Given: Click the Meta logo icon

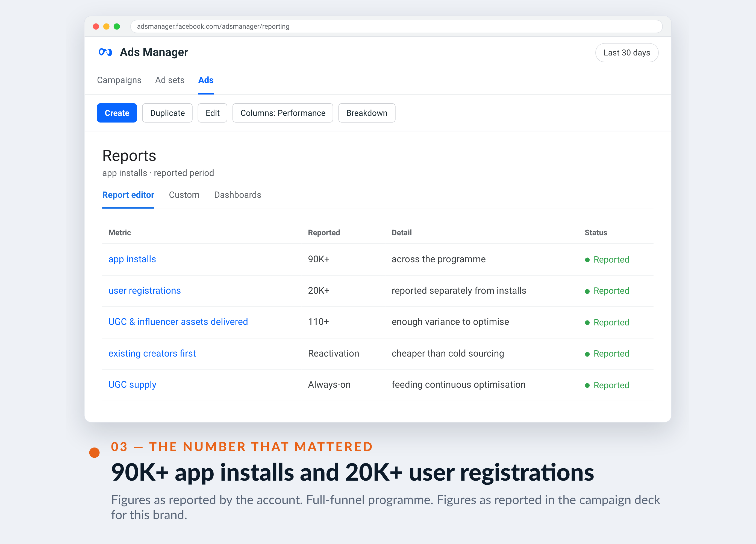Looking at the screenshot, I should point(105,52).
